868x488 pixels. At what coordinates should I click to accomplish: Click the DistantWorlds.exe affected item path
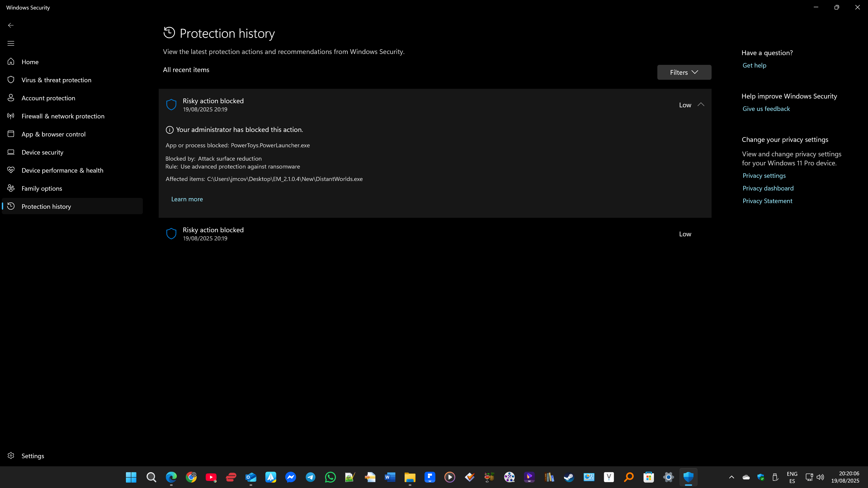click(285, 179)
